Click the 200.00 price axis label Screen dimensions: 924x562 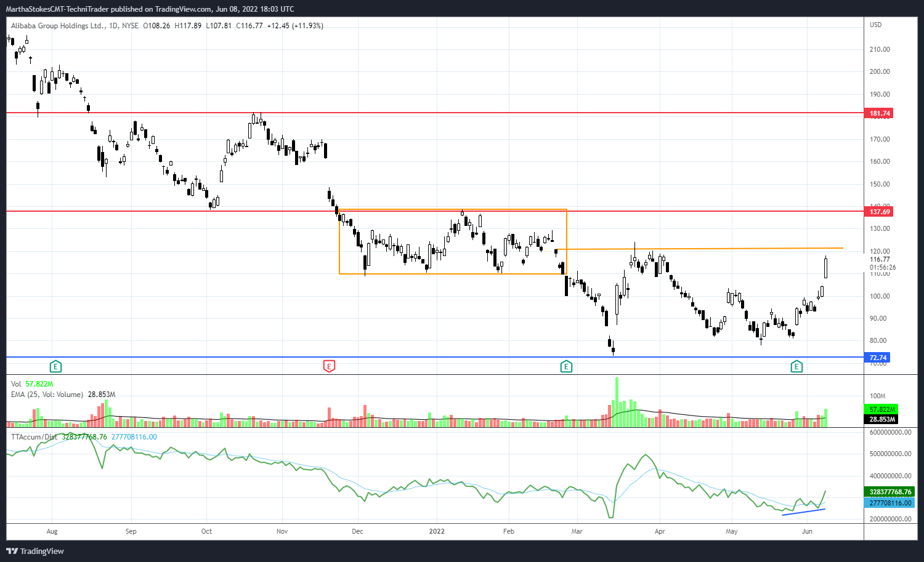coord(880,71)
